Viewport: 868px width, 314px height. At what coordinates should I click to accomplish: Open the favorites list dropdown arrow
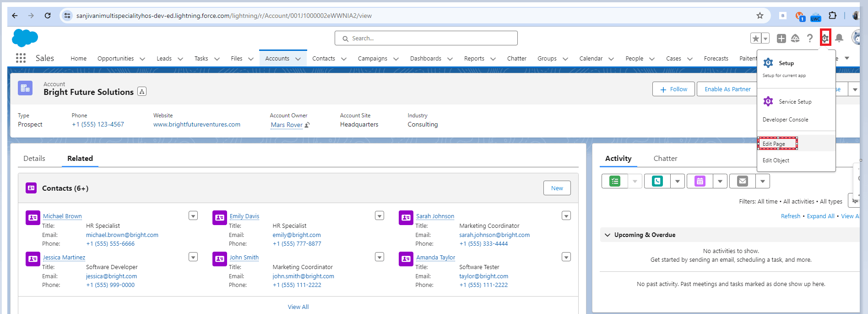pos(765,39)
